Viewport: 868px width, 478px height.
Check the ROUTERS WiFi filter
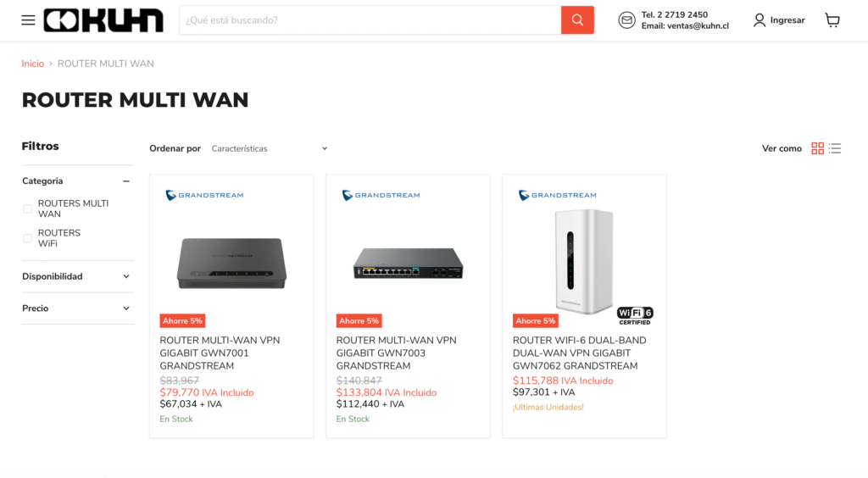coord(28,238)
